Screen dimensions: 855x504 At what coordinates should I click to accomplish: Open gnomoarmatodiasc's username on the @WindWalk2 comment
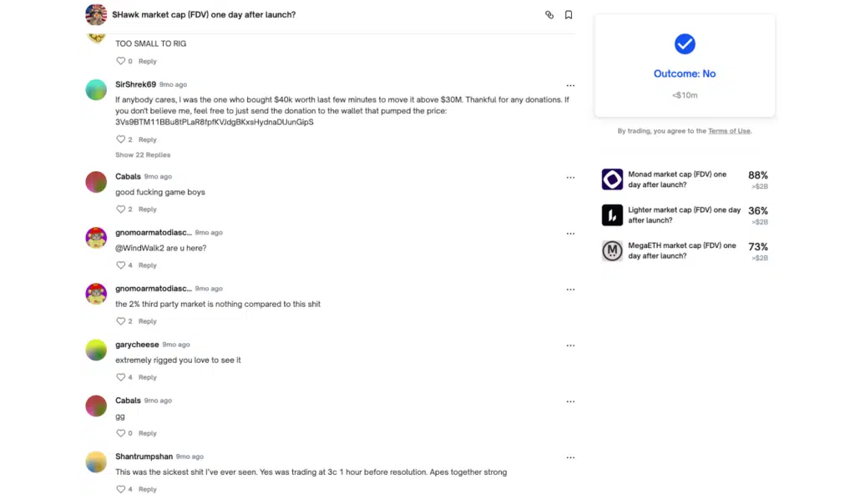[x=153, y=233]
